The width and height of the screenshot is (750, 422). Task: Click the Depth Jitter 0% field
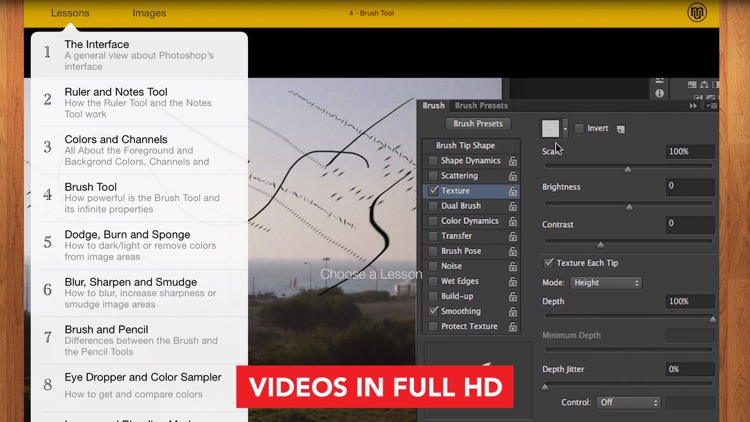[x=690, y=369]
